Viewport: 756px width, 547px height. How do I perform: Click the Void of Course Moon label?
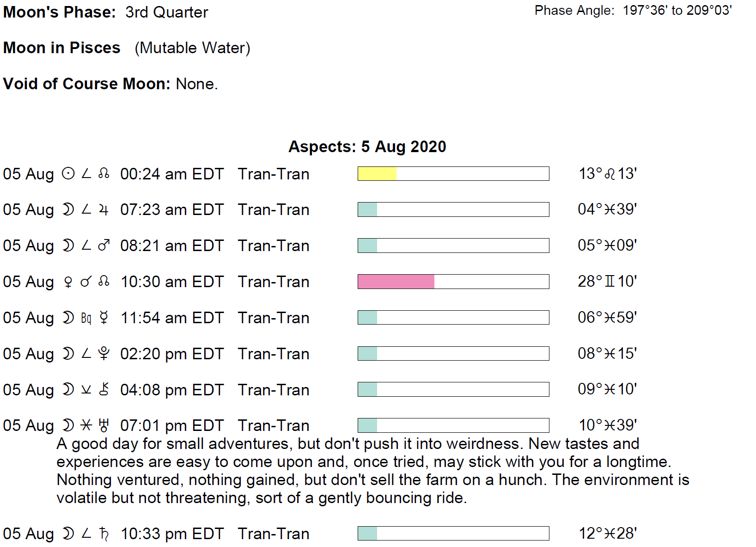click(x=87, y=84)
